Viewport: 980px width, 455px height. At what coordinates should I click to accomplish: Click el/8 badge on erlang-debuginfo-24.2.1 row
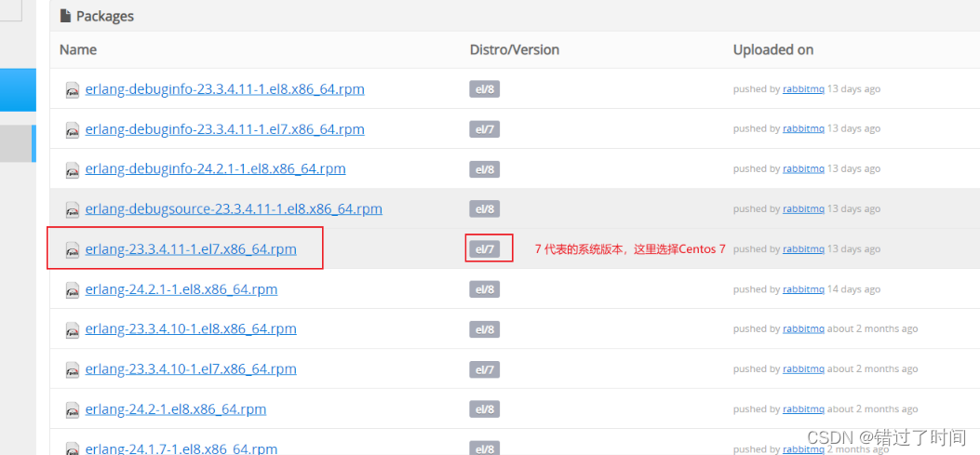point(484,169)
